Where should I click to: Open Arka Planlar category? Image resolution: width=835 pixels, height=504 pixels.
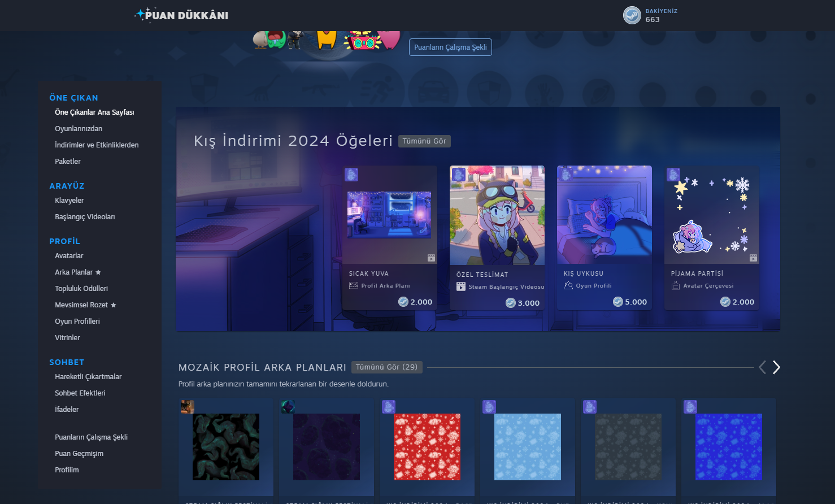74,272
